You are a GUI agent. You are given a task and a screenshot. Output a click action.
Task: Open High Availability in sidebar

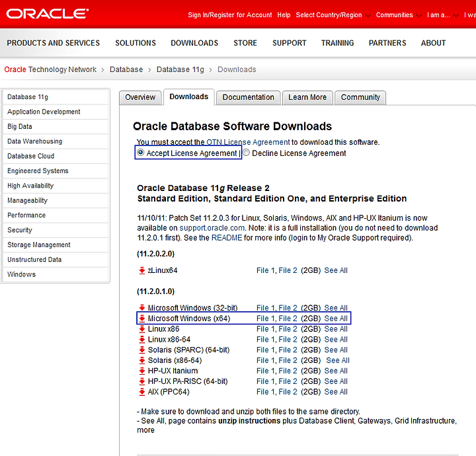[x=56, y=186]
